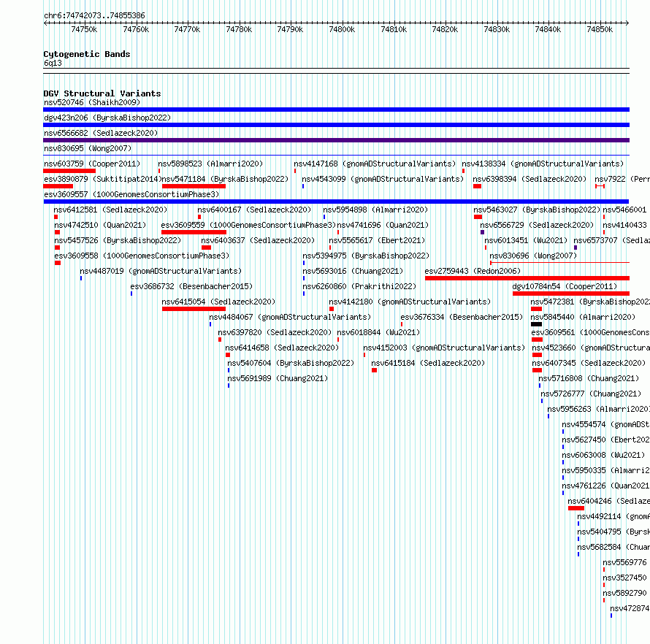Screen dimensions: 650x644
Task: Click nsv6414658 (Sedlazeck2020) label
Action: 282,348
